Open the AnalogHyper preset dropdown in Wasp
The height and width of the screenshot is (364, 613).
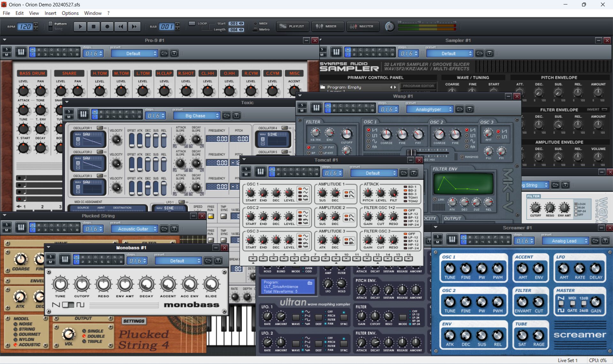[x=429, y=109]
